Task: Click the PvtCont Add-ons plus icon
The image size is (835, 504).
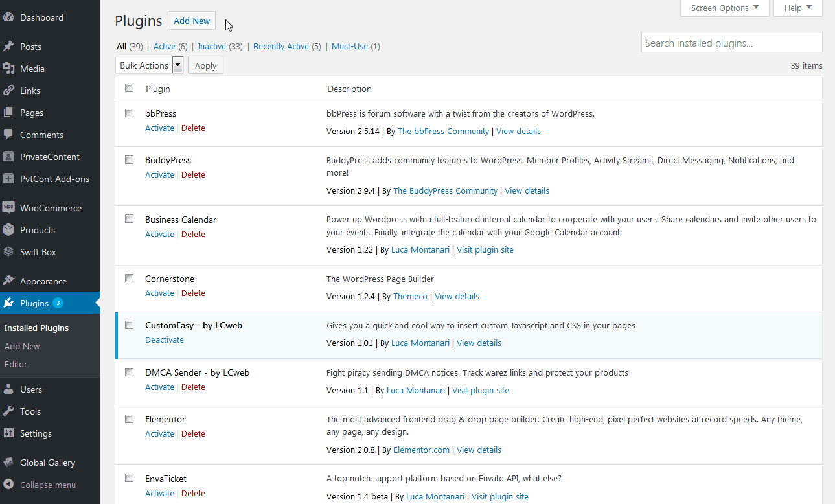Action: click(8, 179)
